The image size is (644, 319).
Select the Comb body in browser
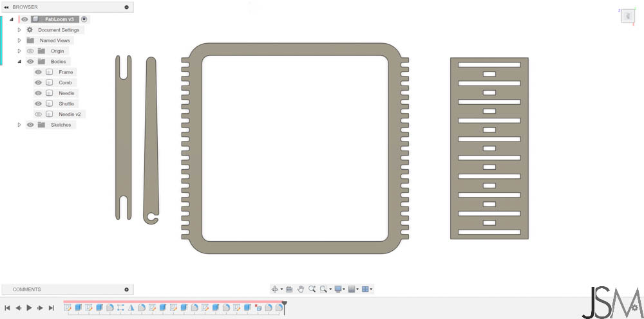click(65, 83)
